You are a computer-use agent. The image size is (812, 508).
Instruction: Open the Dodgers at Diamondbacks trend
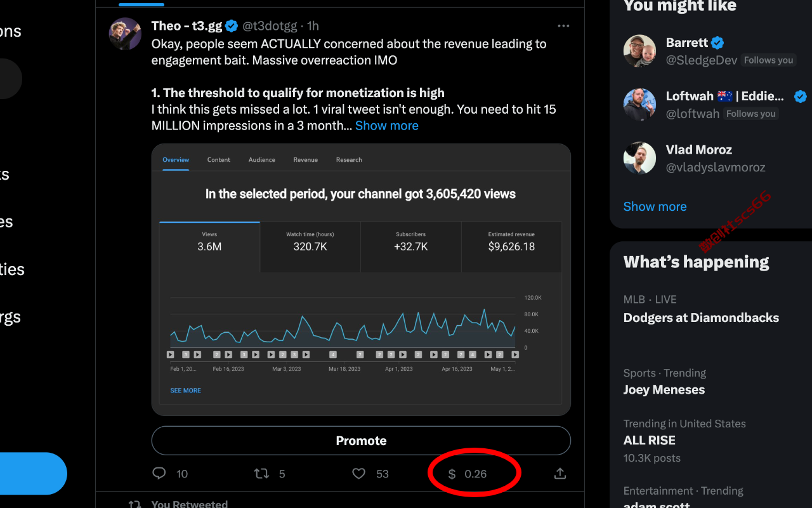[701, 317]
